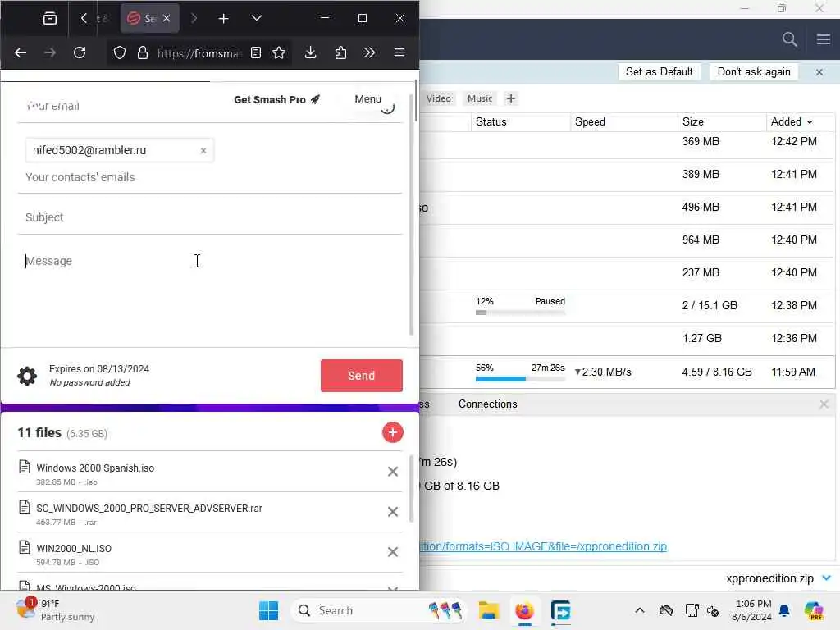Click Windows 2000 Spanish.iso file name
This screenshot has width=840, height=630.
point(95,468)
